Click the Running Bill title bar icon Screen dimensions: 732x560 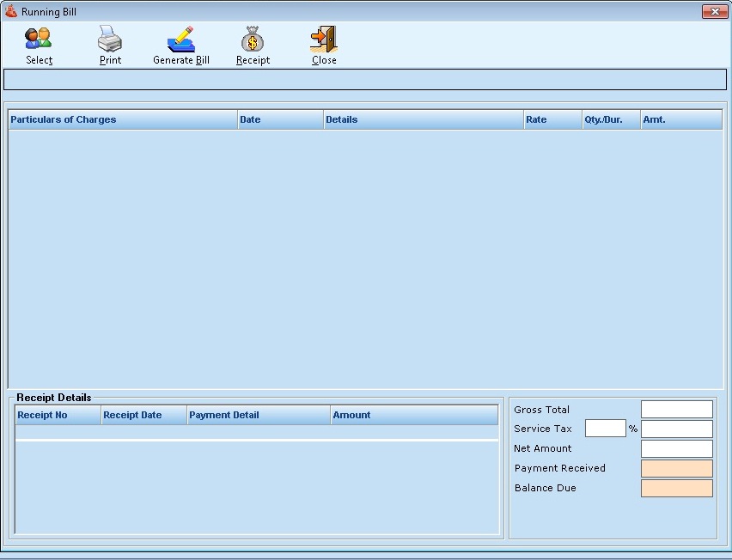(x=9, y=11)
